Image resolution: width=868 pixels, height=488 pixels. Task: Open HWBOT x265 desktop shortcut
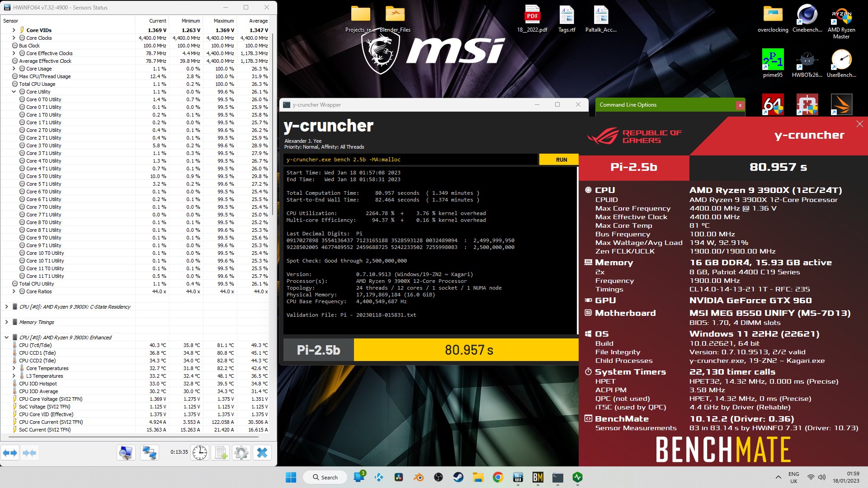tap(807, 63)
